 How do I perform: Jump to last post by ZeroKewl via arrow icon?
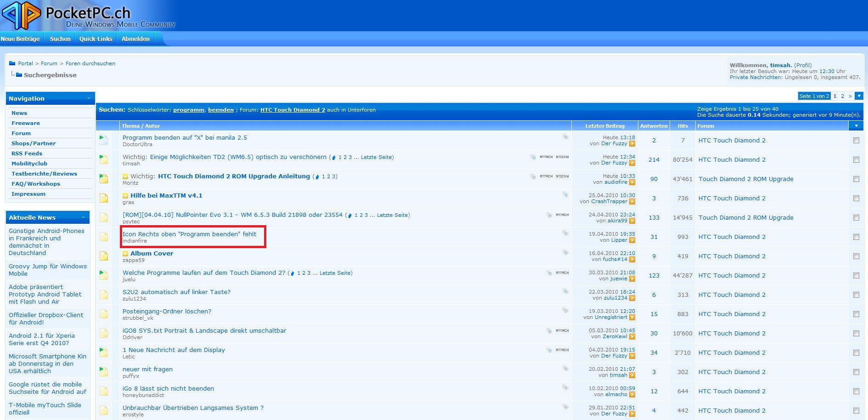pyautogui.click(x=632, y=337)
